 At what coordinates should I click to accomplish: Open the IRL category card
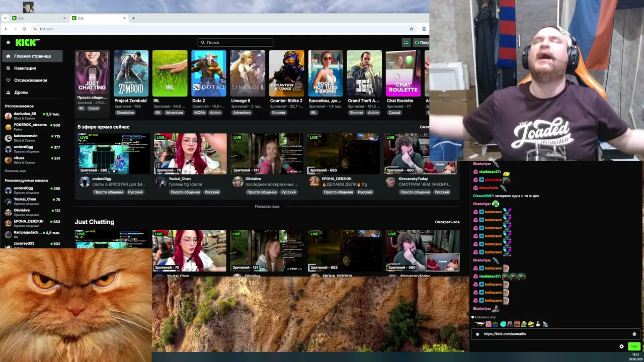tap(170, 73)
